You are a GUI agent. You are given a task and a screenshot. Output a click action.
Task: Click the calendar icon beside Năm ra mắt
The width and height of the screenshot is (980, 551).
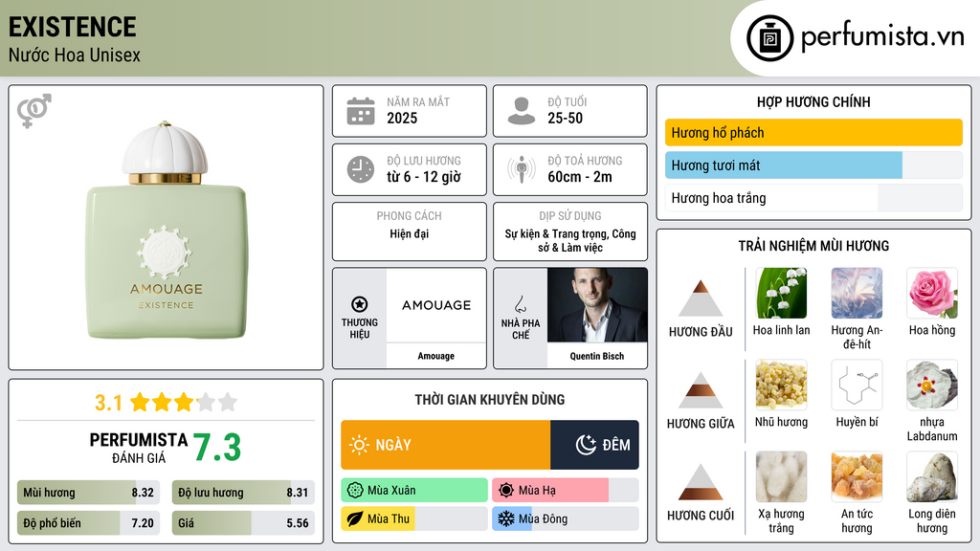click(x=361, y=111)
